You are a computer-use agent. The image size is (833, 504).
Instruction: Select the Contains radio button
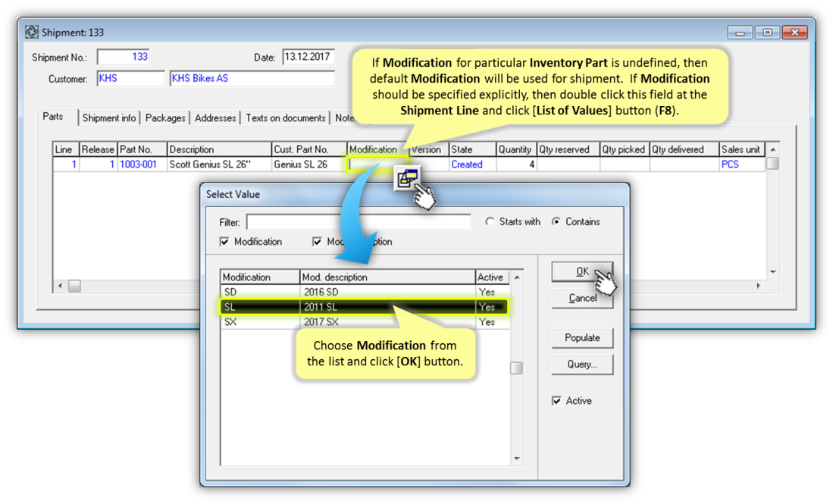click(556, 222)
